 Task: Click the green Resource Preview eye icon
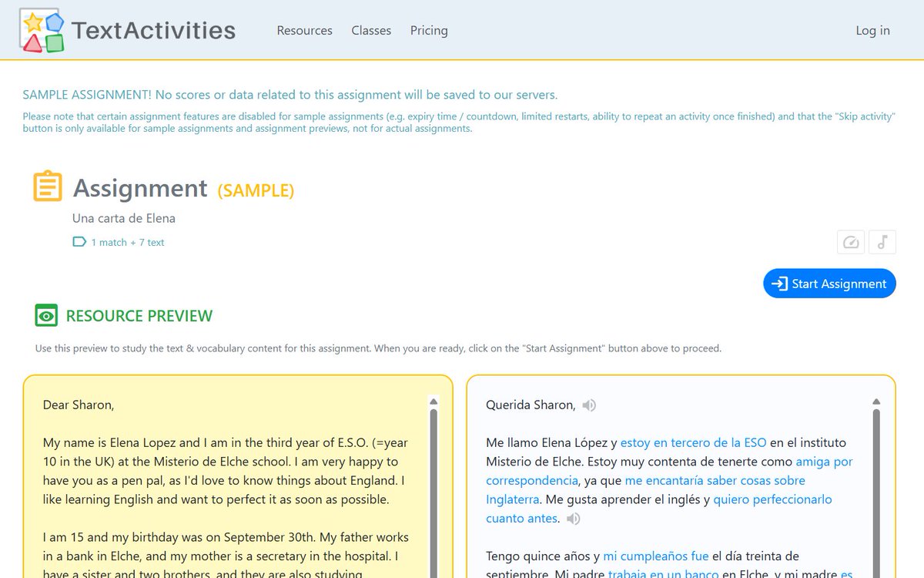pos(46,315)
